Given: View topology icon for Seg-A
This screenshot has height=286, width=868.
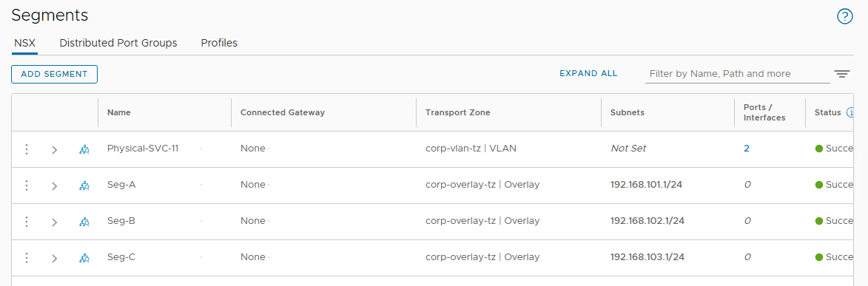Looking at the screenshot, I should 84,186.
